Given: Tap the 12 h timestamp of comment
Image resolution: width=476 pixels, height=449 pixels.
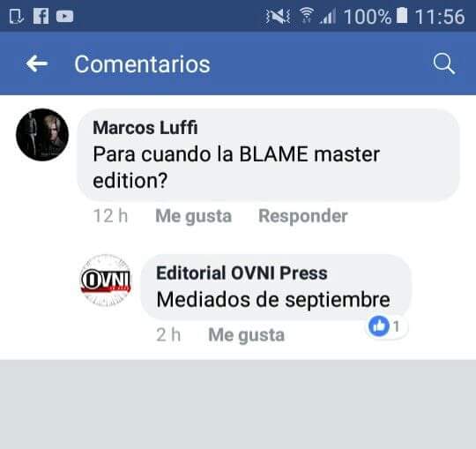Looking at the screenshot, I should [110, 216].
